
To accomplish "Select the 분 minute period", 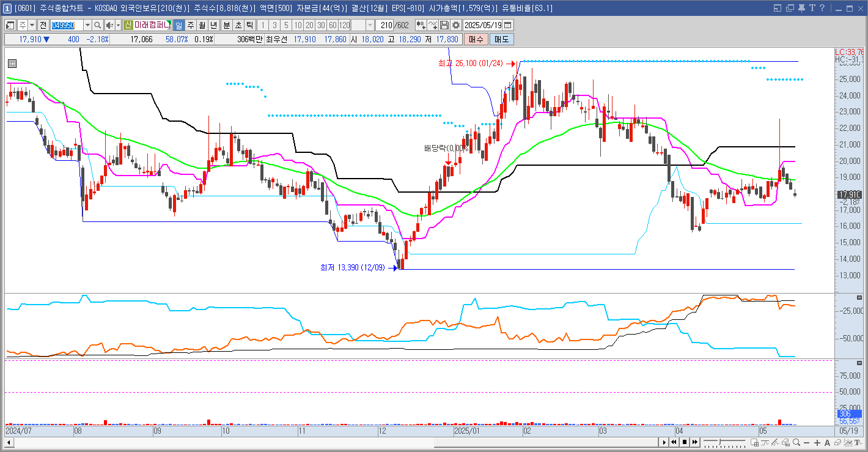I will tap(227, 25).
